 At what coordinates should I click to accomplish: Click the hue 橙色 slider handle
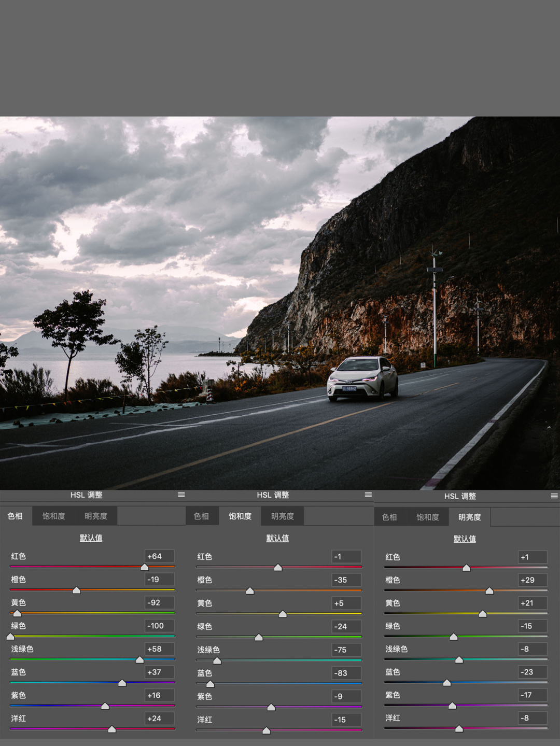(77, 590)
